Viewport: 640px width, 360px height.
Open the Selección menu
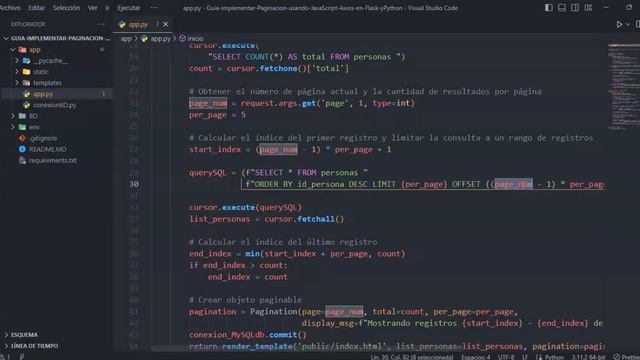pos(66,8)
